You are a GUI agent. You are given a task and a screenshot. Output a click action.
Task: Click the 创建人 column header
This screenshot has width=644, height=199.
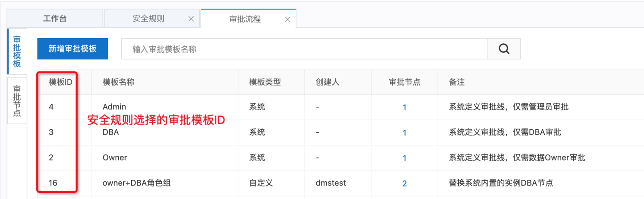click(328, 82)
